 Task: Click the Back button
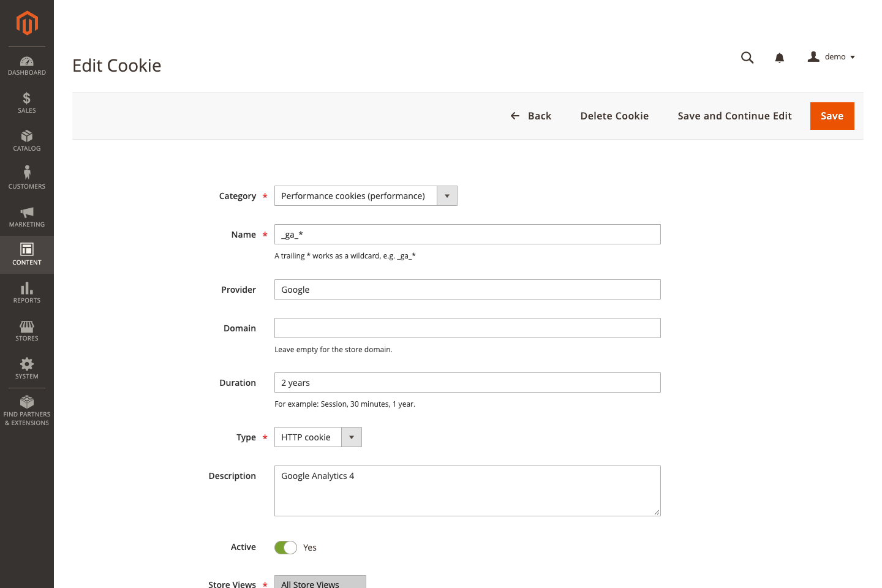coord(530,116)
